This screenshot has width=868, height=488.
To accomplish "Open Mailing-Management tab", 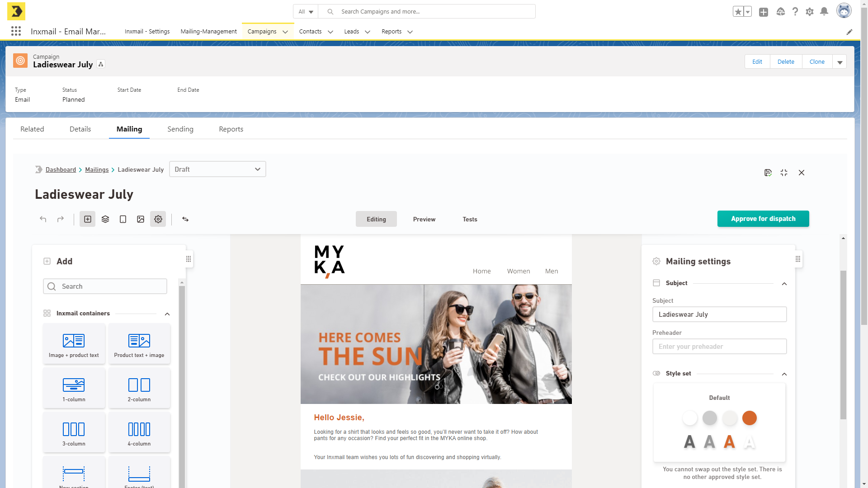I will pos(208,32).
